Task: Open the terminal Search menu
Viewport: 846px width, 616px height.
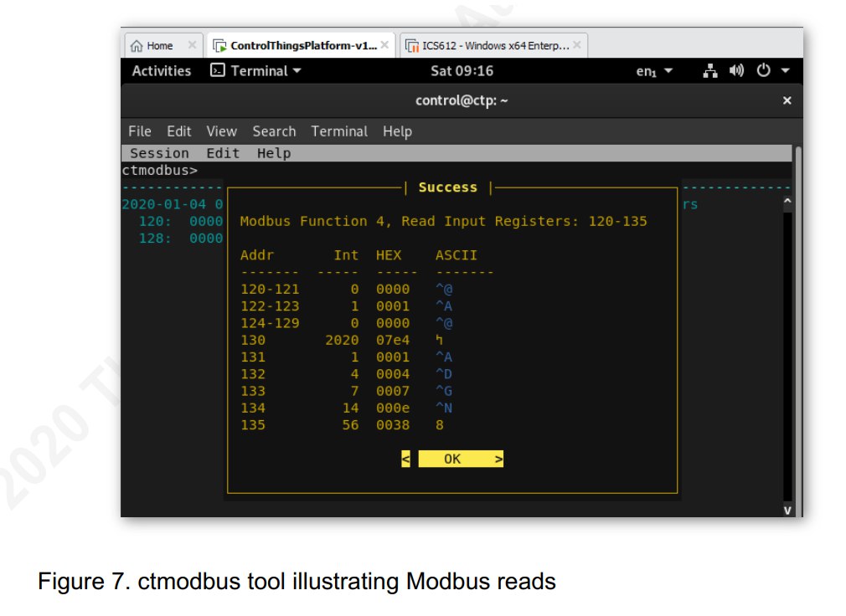Action: (x=274, y=131)
